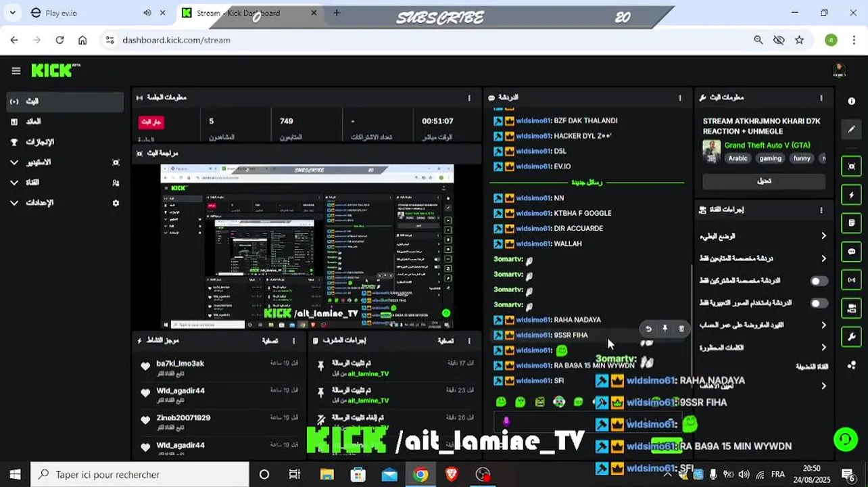
Task: Toggle subscribers-only chat switch
Action: [819, 281]
